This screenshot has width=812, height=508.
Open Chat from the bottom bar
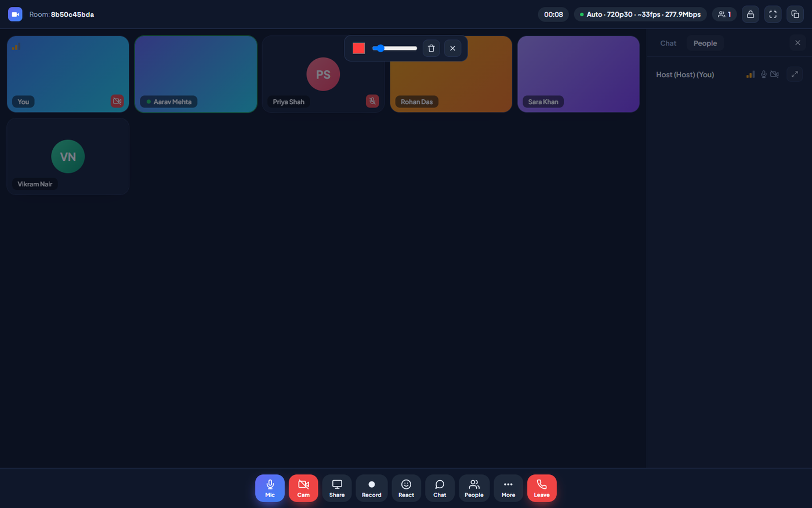click(440, 488)
